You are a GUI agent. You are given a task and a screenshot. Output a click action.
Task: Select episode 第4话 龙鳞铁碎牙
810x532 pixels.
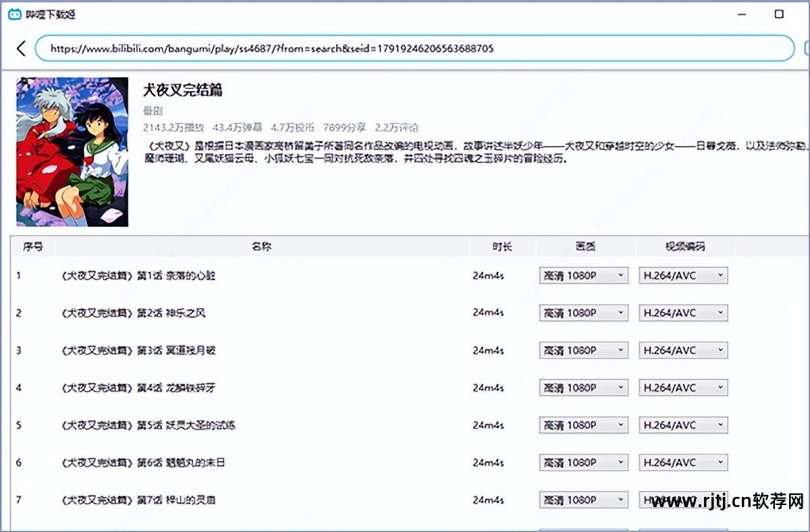click(x=138, y=388)
